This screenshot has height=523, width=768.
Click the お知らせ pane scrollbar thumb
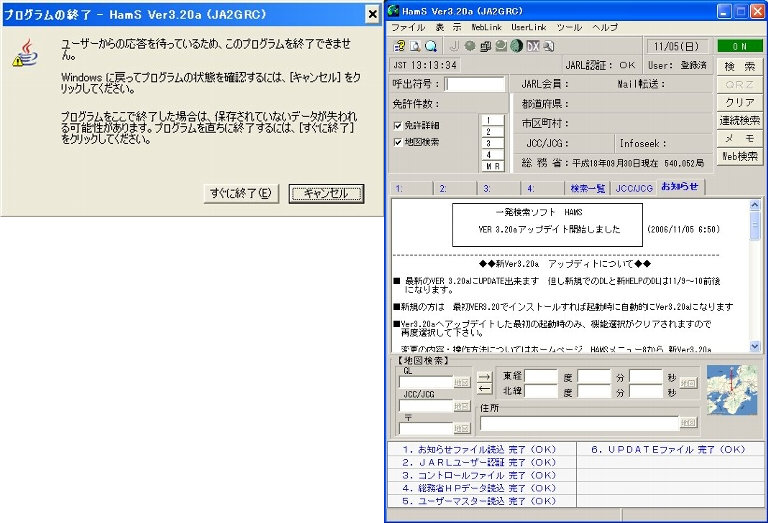tap(755, 225)
